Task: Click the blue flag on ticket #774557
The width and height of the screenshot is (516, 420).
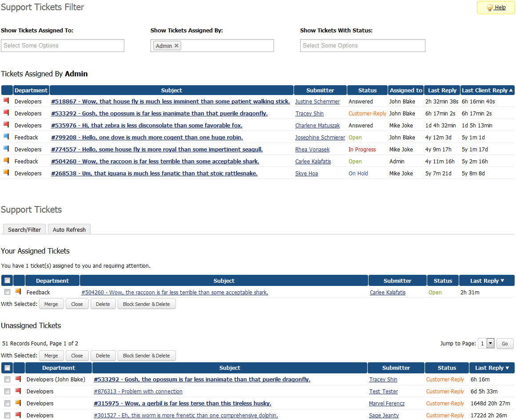Action: [x=6, y=149]
